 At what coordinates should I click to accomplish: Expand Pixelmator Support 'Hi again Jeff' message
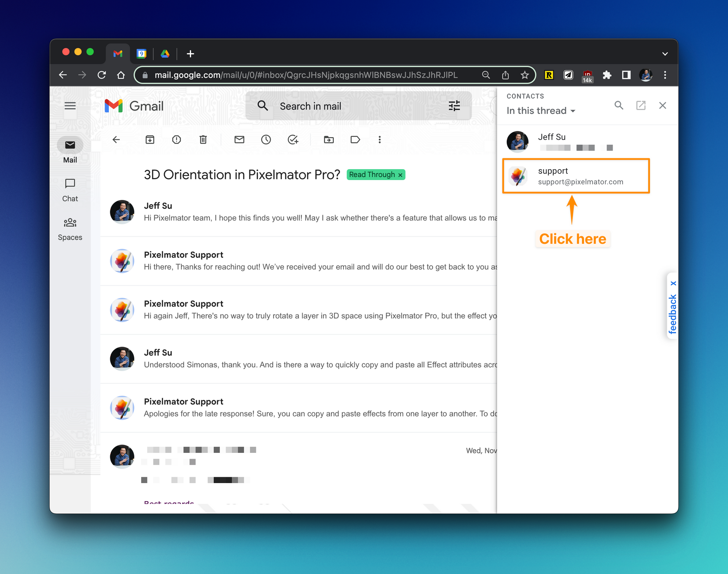[x=298, y=310]
